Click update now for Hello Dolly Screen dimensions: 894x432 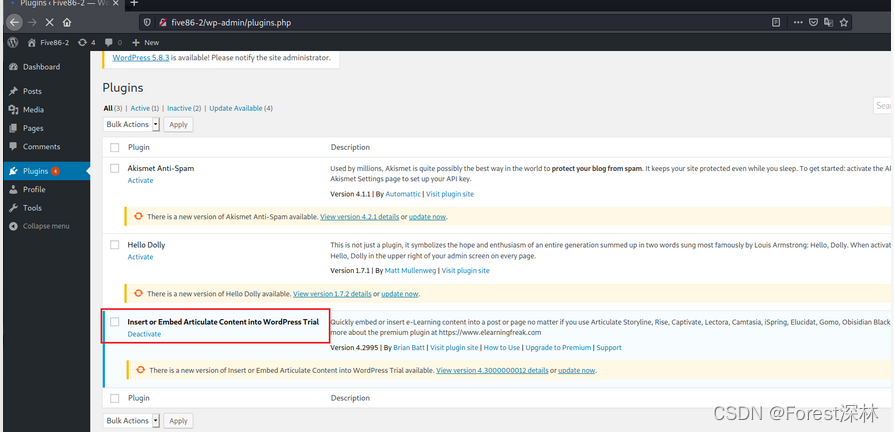(x=400, y=294)
